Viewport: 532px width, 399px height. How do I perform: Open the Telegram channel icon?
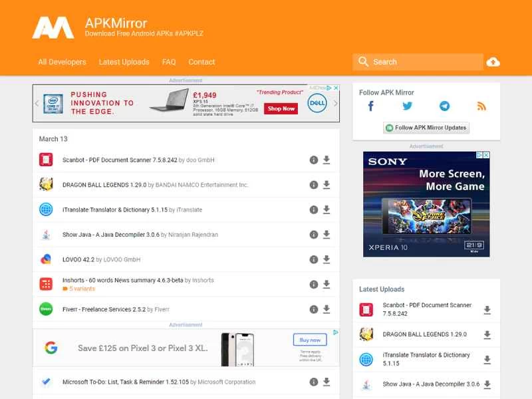coord(444,106)
